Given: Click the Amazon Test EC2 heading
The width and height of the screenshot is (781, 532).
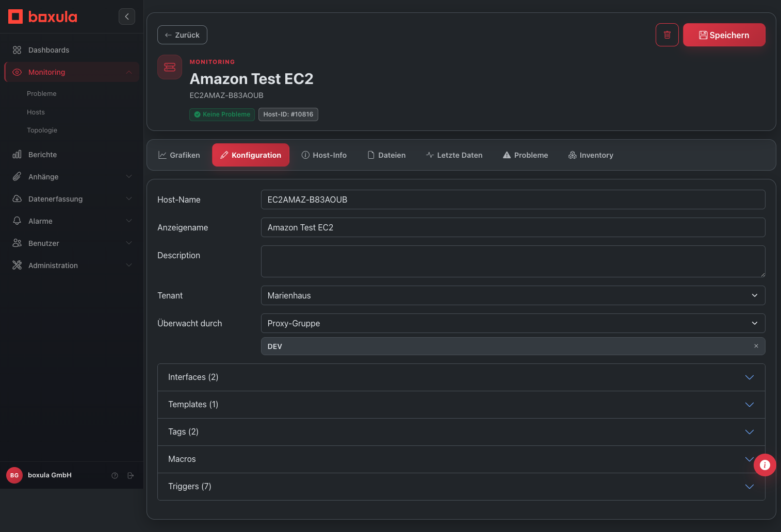Looking at the screenshot, I should click(252, 79).
